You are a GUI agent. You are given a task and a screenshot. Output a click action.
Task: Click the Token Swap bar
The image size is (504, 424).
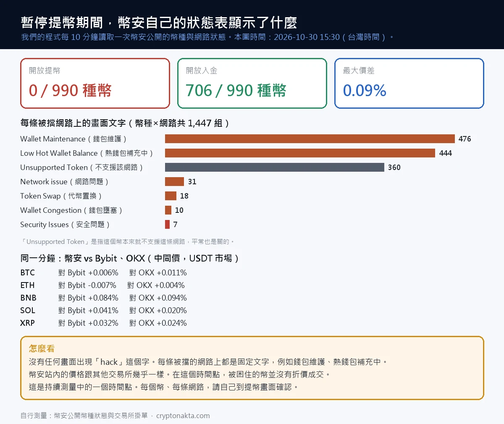pos(171,196)
